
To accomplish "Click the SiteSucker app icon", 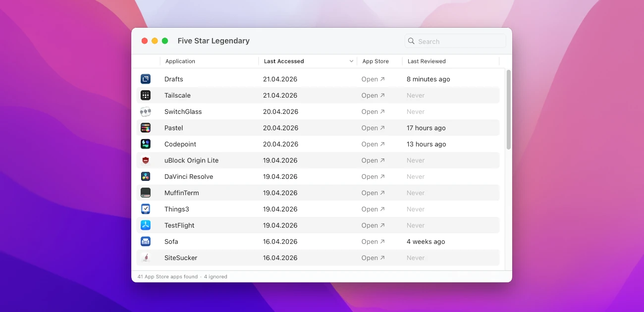I will (145, 258).
